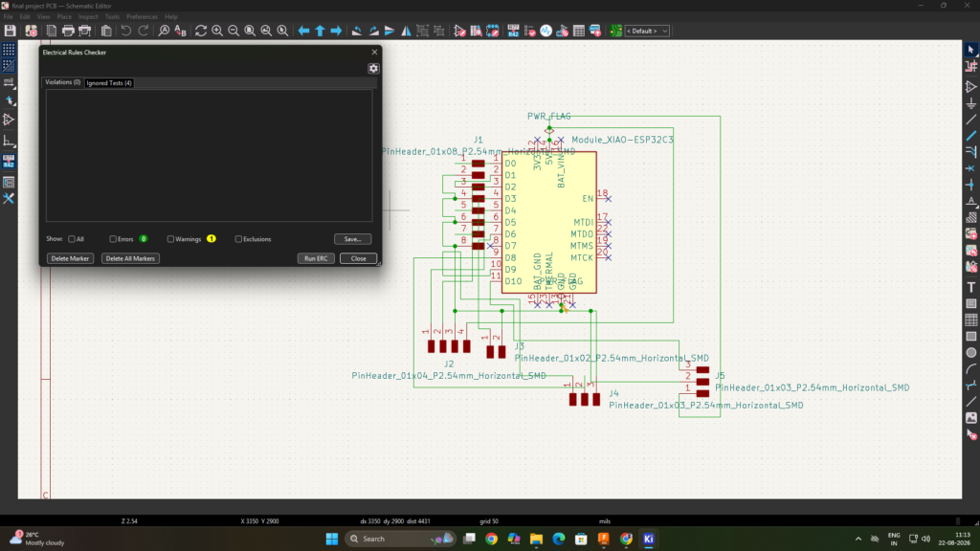Activate highlight net tool
Image resolution: width=980 pixels, height=551 pixels.
971,66
